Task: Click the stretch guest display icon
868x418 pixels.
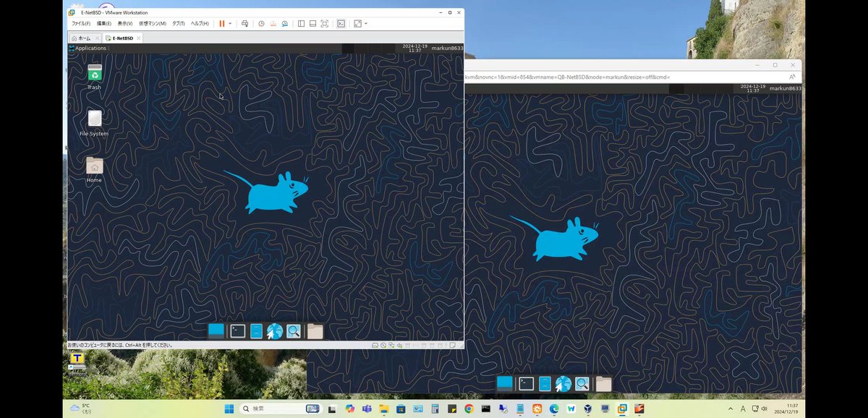Action: (x=357, y=23)
